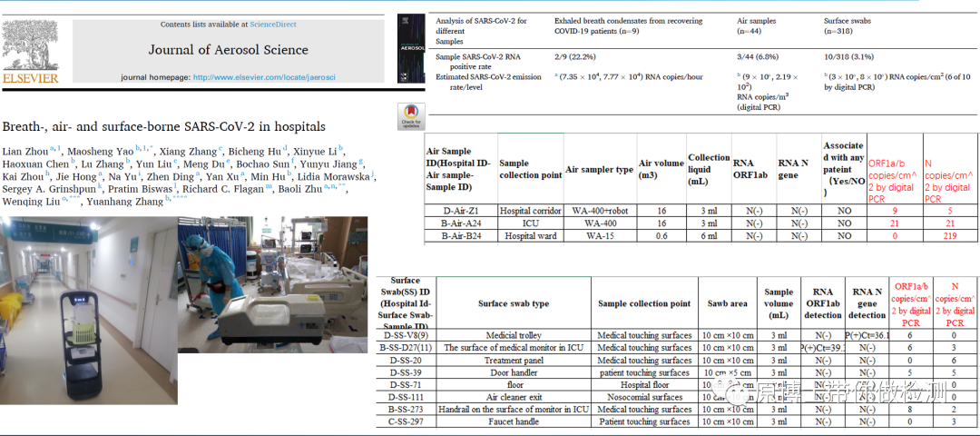The width and height of the screenshot is (980, 436).
Task: Click author name Pratim Biswas
Action: [x=142, y=189]
